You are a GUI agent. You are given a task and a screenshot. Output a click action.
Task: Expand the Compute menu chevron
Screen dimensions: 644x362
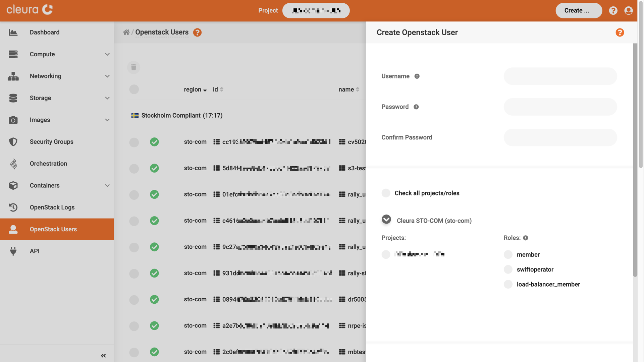(x=107, y=54)
